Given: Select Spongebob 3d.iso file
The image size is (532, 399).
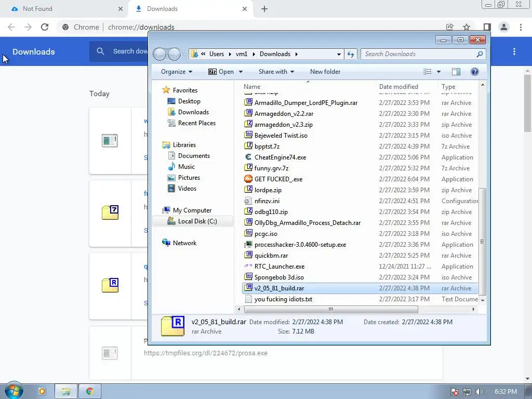Looking at the screenshot, I should point(279,277).
